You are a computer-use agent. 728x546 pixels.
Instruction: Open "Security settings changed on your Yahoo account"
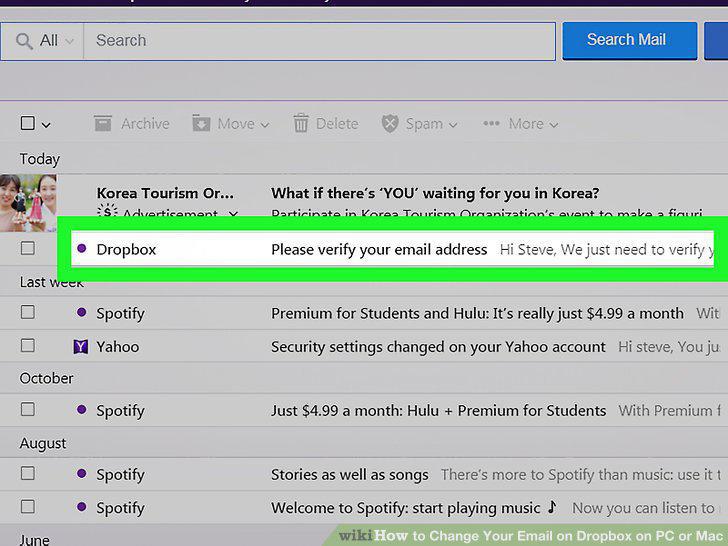[x=438, y=347]
